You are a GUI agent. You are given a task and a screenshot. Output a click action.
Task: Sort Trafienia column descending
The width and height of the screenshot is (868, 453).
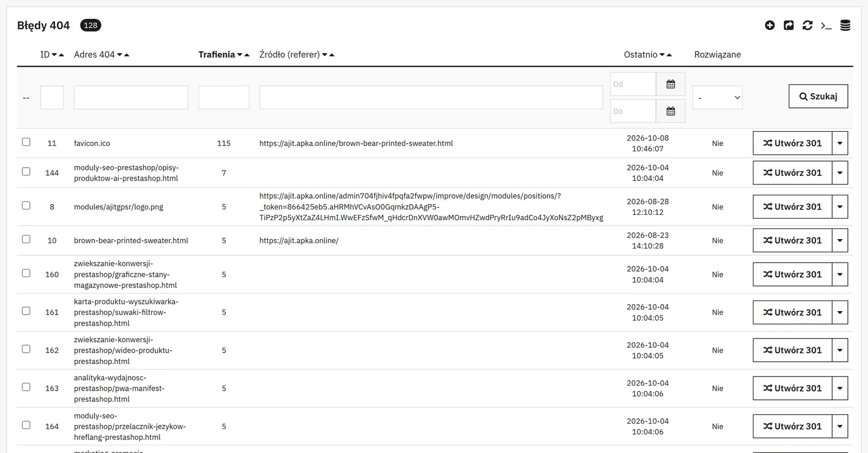click(240, 55)
